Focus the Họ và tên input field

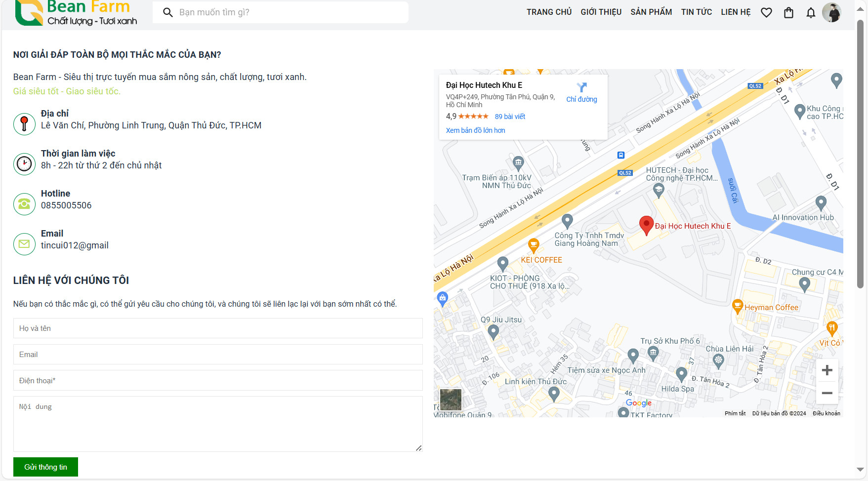point(218,328)
